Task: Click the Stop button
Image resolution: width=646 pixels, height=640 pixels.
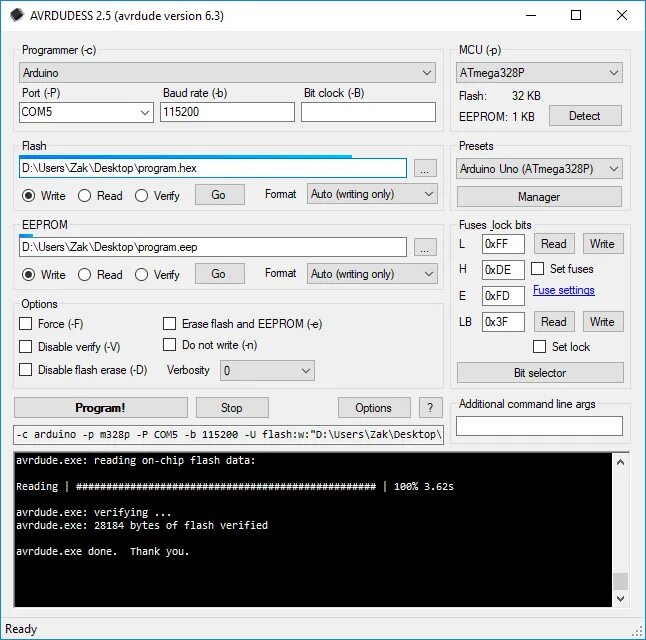Action: 232,408
